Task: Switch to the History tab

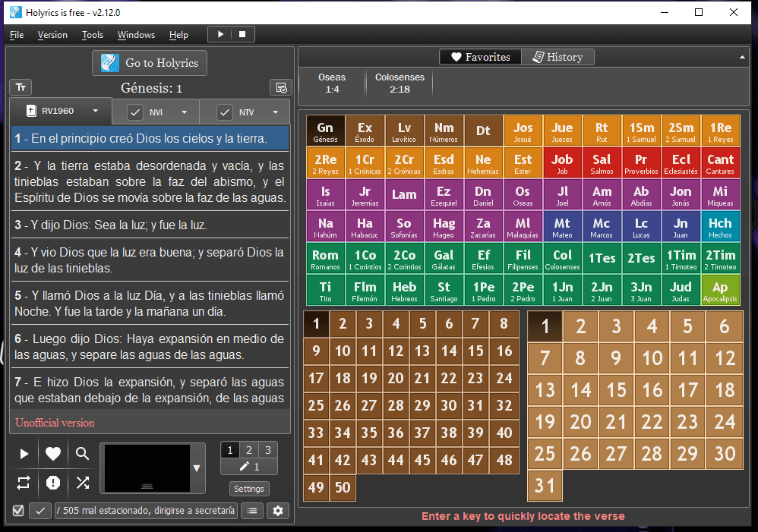Action: pos(558,57)
